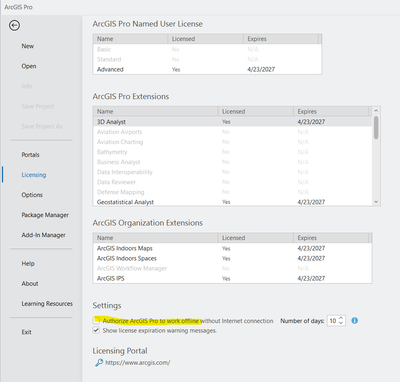The height and width of the screenshot is (382, 400).
Task: Click Licensed header in Organization Extensions table
Action: pyautogui.click(x=256, y=238)
